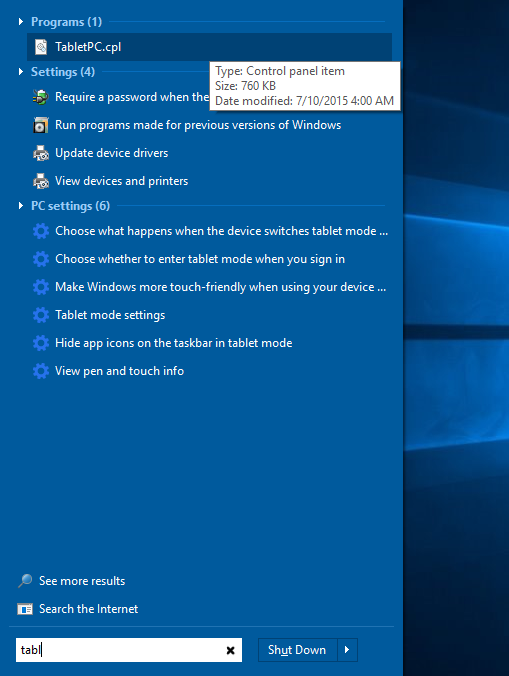This screenshot has width=509, height=676.
Task: Click gear icon for Choose whether to enter tablet mode
Action: [41, 259]
